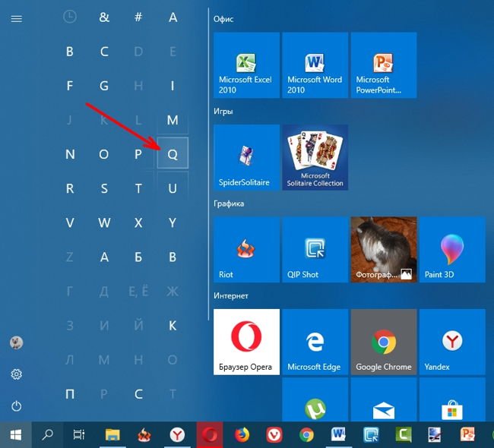
Task: Open the Microsoft Excel 2010 tile
Action: pyautogui.click(x=246, y=65)
